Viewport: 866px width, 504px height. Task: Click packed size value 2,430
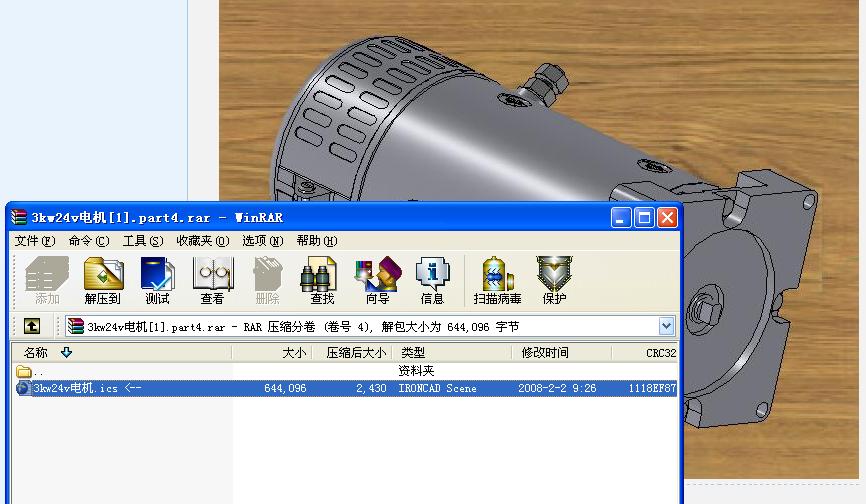(x=371, y=388)
